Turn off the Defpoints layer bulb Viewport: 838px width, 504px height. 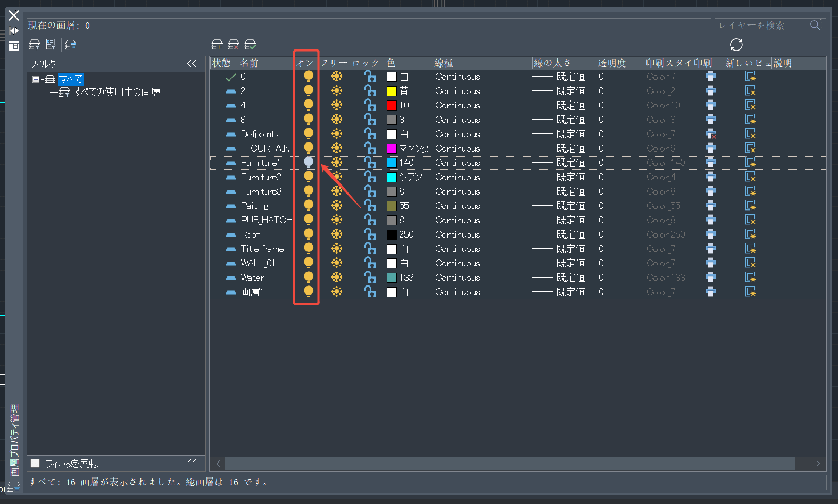(309, 133)
